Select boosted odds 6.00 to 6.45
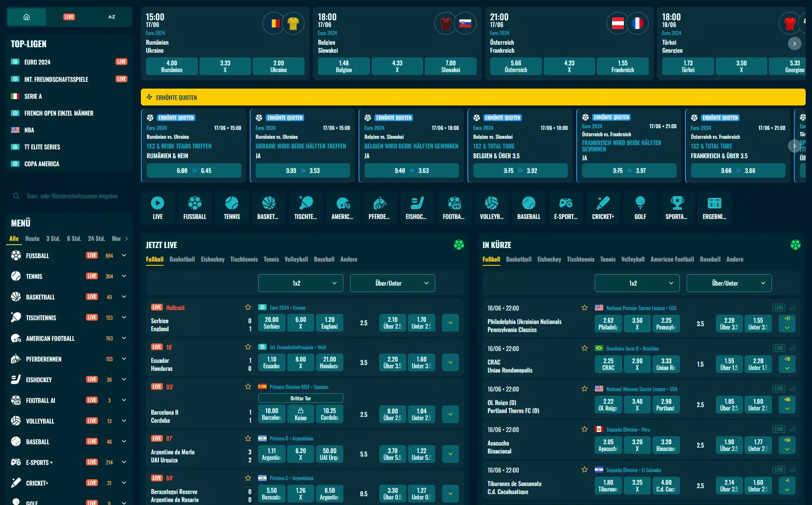 (194, 170)
